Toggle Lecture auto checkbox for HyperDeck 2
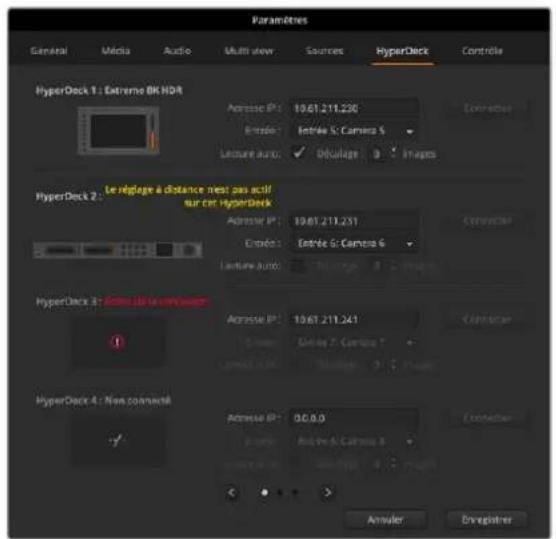Screen dimensions: 556x539 pyautogui.click(x=299, y=266)
